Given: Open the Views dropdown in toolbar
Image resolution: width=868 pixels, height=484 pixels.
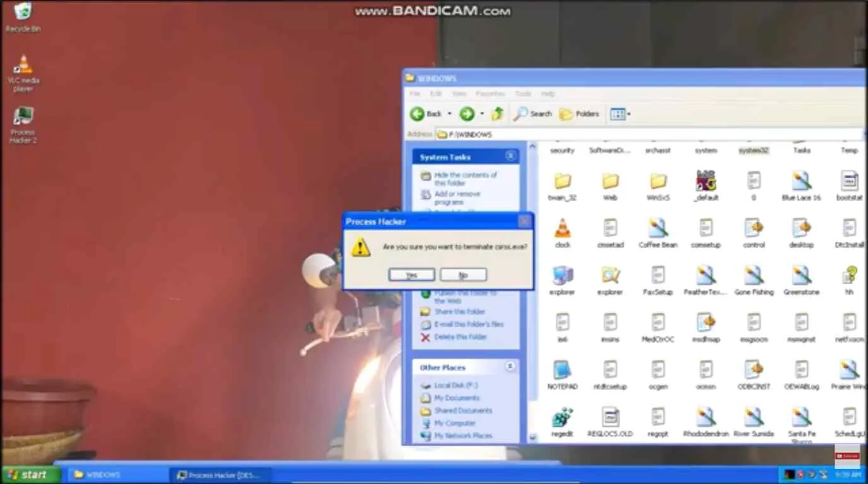Looking at the screenshot, I should 620,114.
